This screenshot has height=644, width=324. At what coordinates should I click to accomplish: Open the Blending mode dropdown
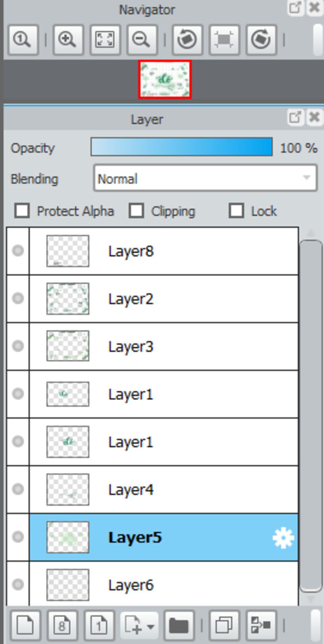point(205,178)
